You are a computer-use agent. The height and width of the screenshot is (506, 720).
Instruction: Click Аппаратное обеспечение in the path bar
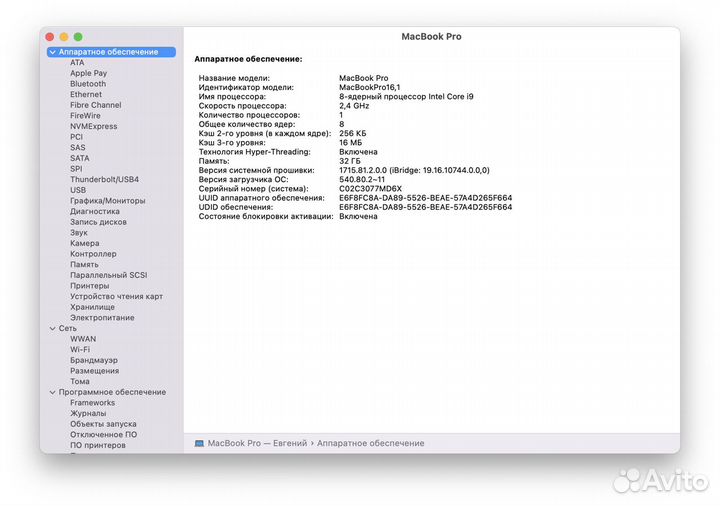(371, 443)
